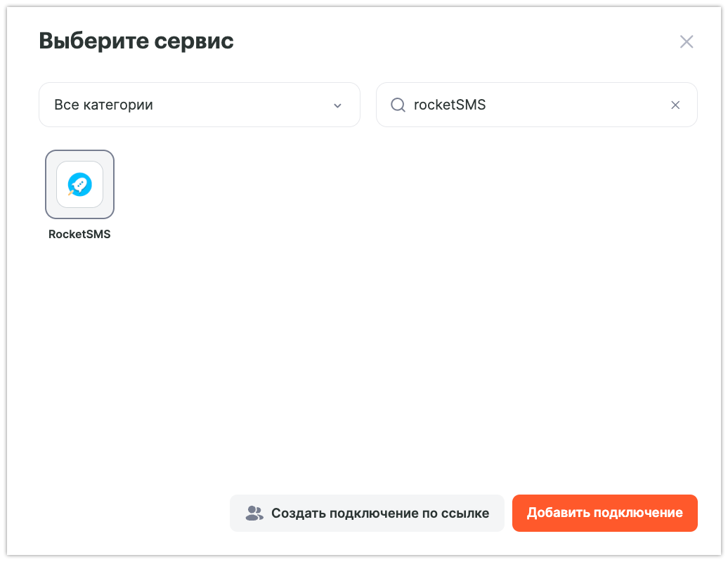Click the blue rocket logo
The image size is (728, 562).
click(x=79, y=184)
